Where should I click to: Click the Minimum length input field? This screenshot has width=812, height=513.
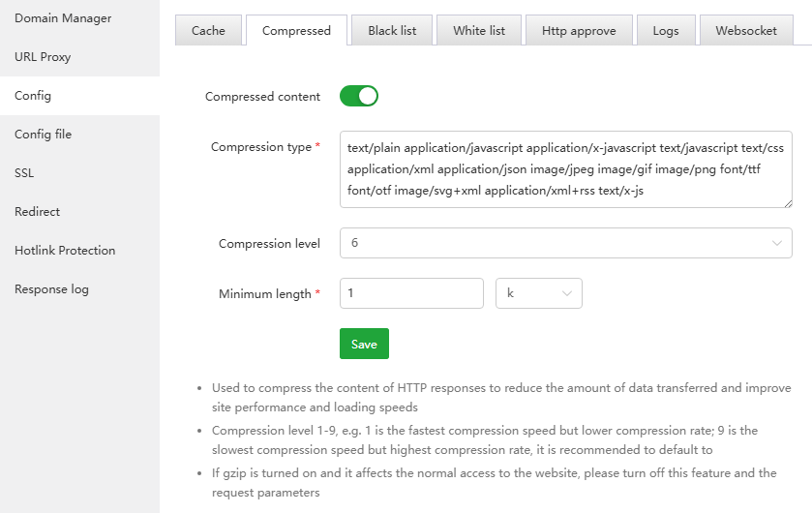click(x=411, y=293)
